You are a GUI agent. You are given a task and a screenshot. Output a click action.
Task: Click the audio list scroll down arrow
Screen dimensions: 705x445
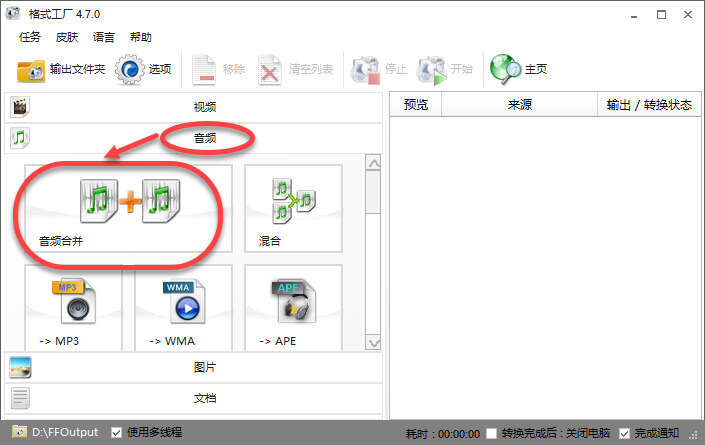click(x=373, y=343)
